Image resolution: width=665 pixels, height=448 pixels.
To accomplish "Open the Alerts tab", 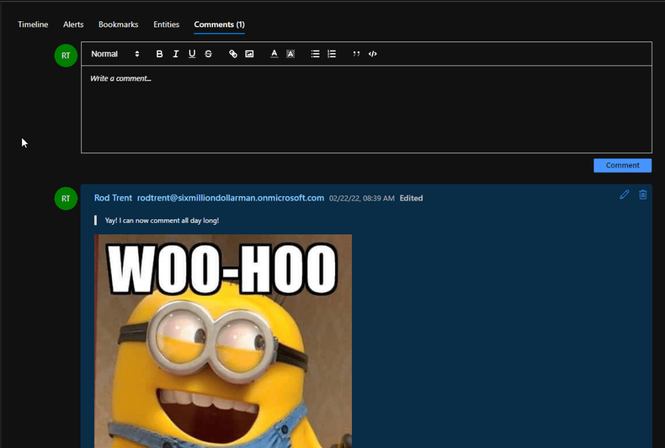I will pyautogui.click(x=73, y=25).
